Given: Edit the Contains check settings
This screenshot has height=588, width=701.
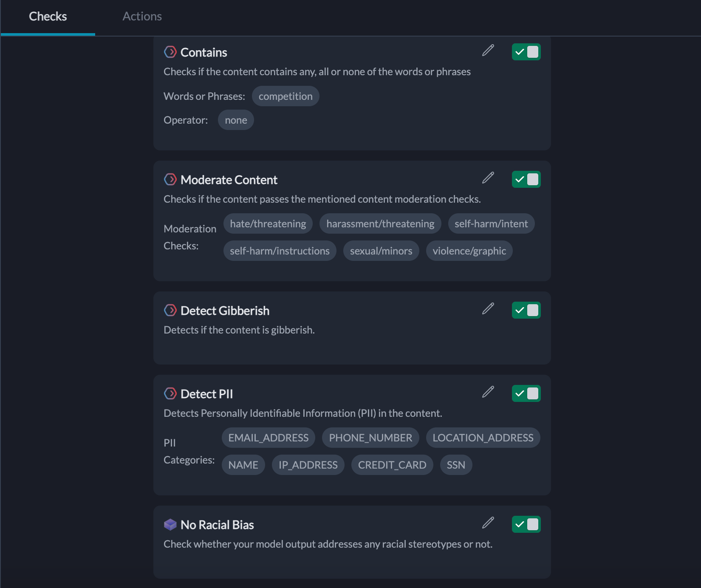Looking at the screenshot, I should [x=488, y=51].
